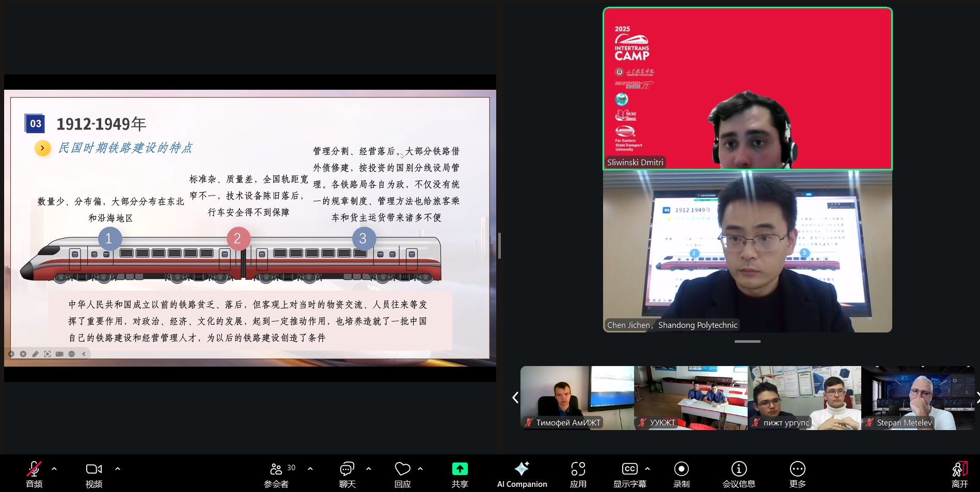Click the green 共享 share screen icon
980x492 pixels.
coord(460,469)
